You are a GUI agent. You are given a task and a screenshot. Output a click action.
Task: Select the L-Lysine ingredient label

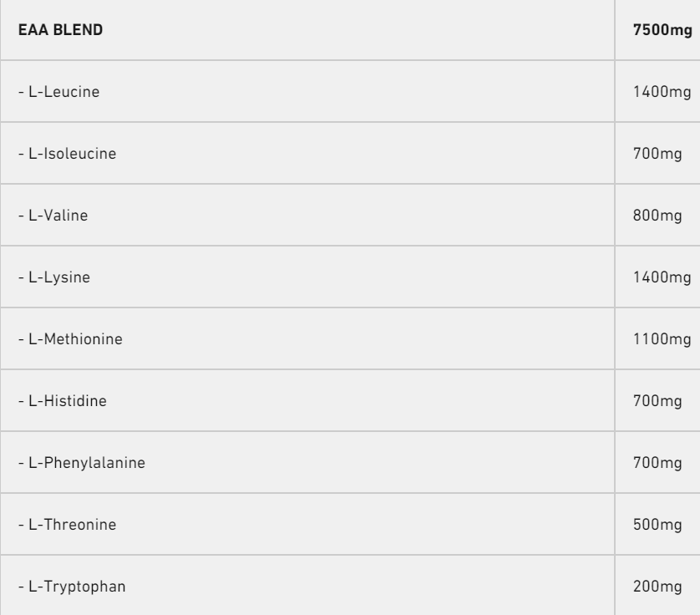(54, 277)
